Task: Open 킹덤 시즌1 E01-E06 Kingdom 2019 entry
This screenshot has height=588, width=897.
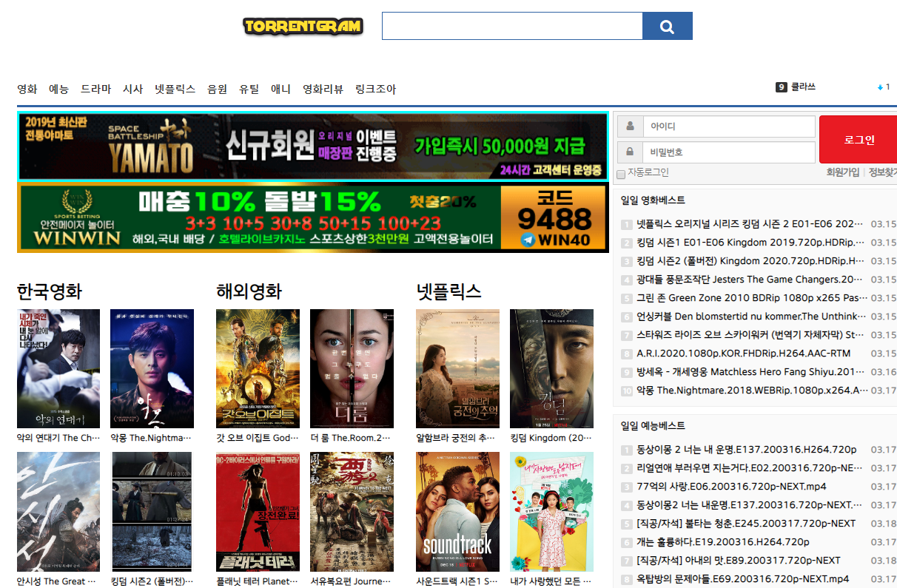Action: [750, 242]
